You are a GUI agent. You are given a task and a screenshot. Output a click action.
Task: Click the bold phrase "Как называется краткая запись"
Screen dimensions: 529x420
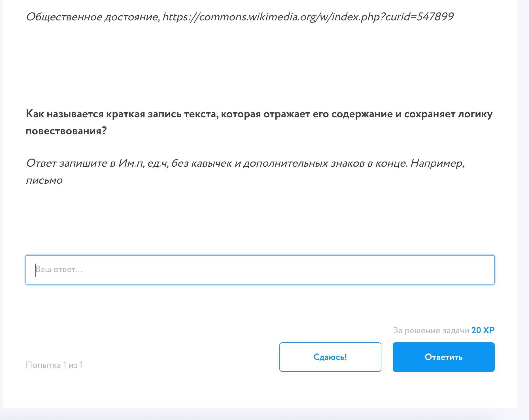point(104,114)
